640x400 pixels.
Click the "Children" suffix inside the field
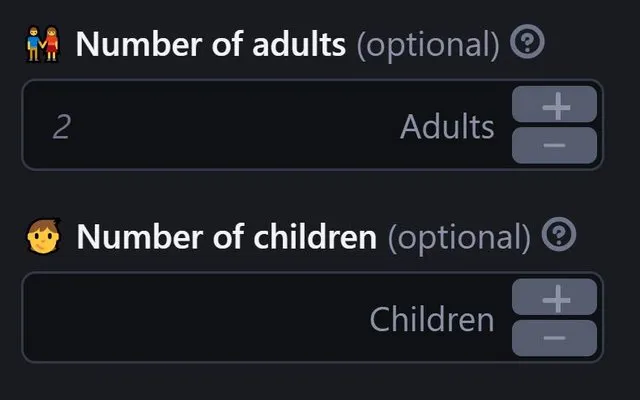(x=432, y=319)
